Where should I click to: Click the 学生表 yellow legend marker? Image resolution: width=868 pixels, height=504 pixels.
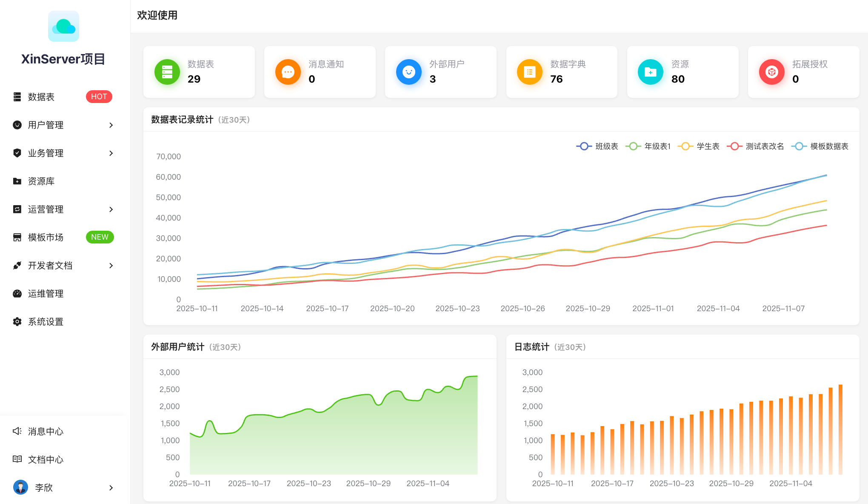tap(685, 146)
